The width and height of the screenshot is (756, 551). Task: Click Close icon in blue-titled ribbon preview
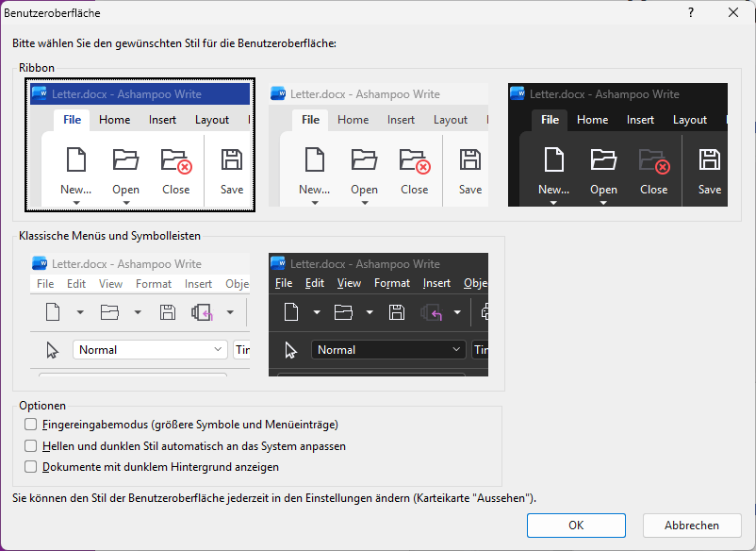(x=176, y=160)
